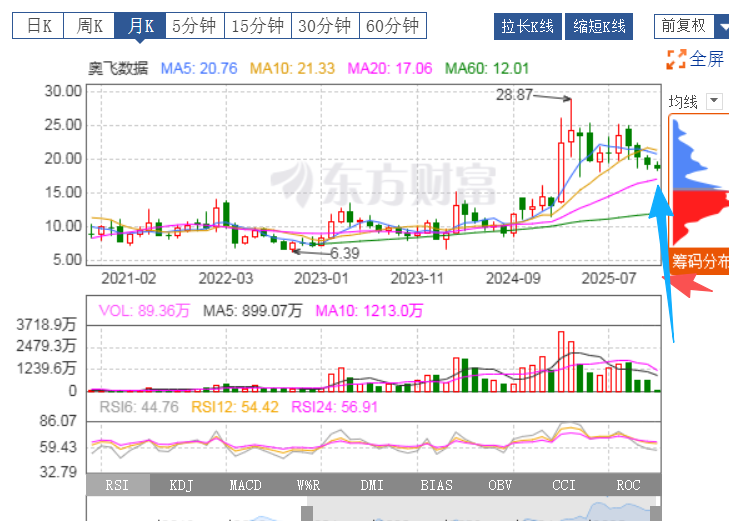The width and height of the screenshot is (729, 521).
Task: Click the 3718.9万 volume axis label
Action: pyautogui.click(x=46, y=324)
